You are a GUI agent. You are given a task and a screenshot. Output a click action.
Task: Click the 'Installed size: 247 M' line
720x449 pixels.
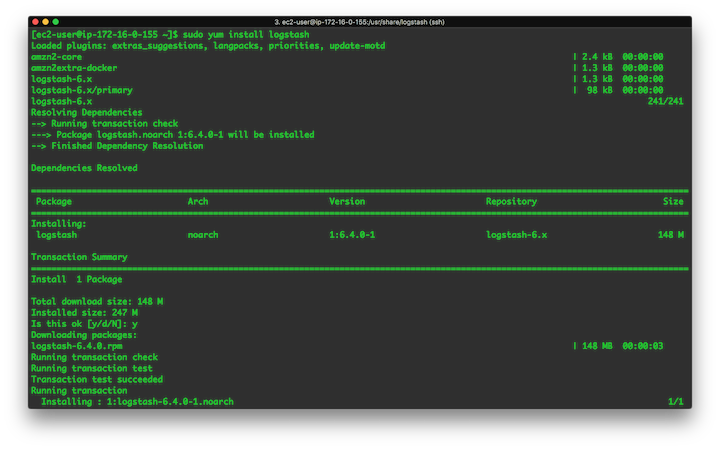(84, 313)
